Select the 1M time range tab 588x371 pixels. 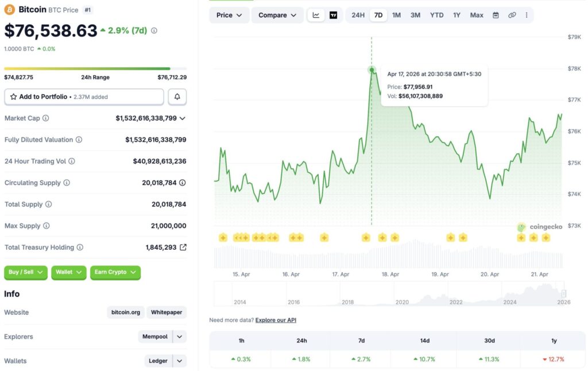point(396,15)
